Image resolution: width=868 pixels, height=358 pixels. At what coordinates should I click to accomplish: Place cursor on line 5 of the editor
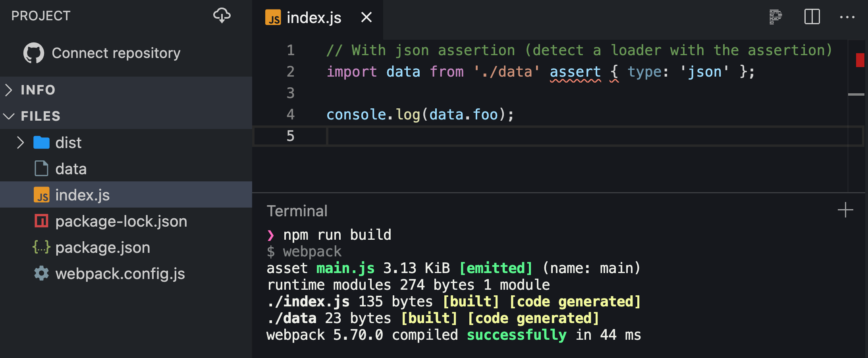[437, 135]
